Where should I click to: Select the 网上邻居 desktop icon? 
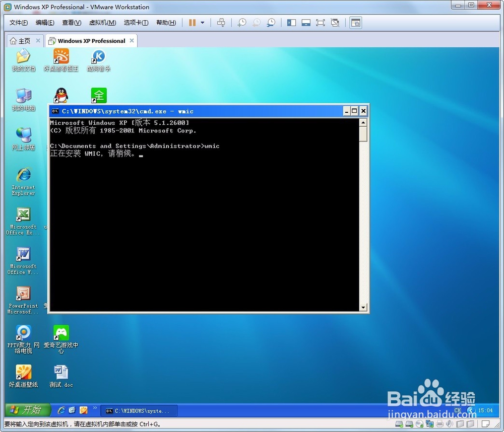click(x=24, y=139)
